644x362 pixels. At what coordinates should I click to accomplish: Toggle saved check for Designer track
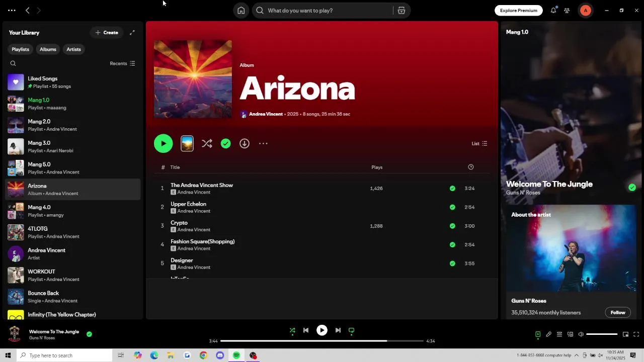coord(452,263)
